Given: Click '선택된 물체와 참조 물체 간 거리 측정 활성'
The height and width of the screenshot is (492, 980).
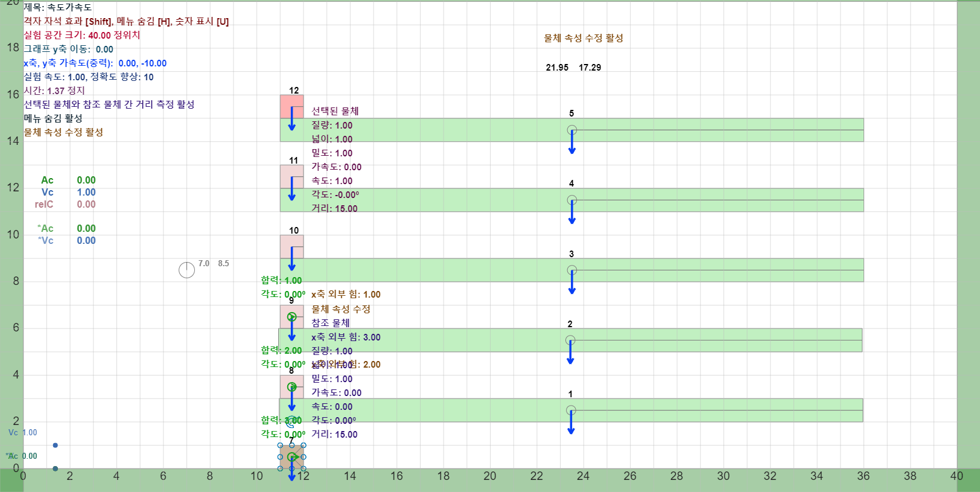Looking at the screenshot, I should point(109,104).
